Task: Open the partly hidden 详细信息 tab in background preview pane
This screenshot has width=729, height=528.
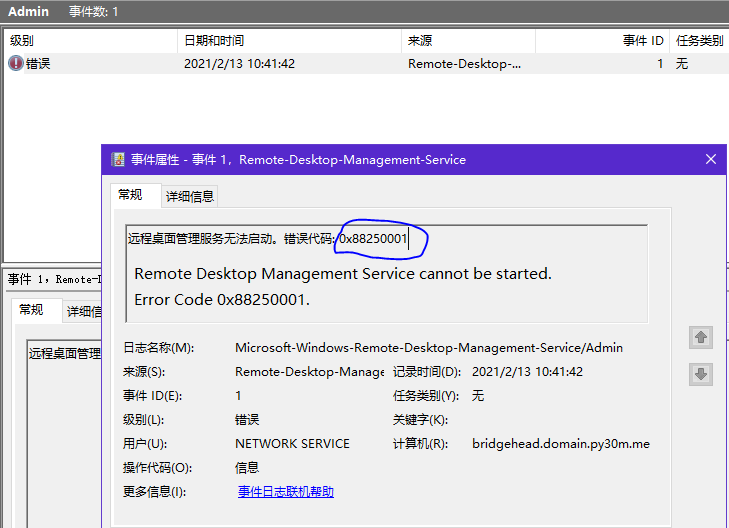Action: pyautogui.click(x=84, y=311)
